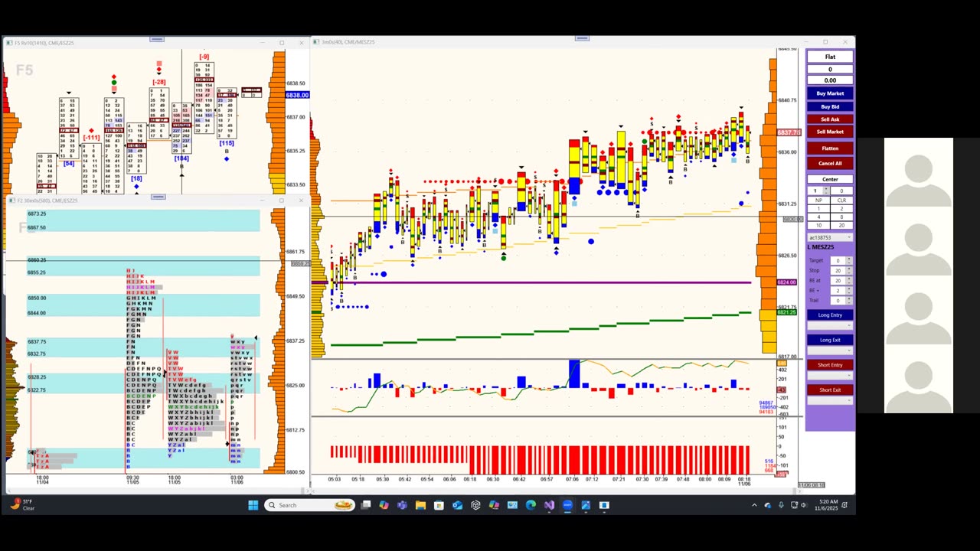Click the Sell Ask button
The width and height of the screenshot is (980, 551).
tap(830, 119)
